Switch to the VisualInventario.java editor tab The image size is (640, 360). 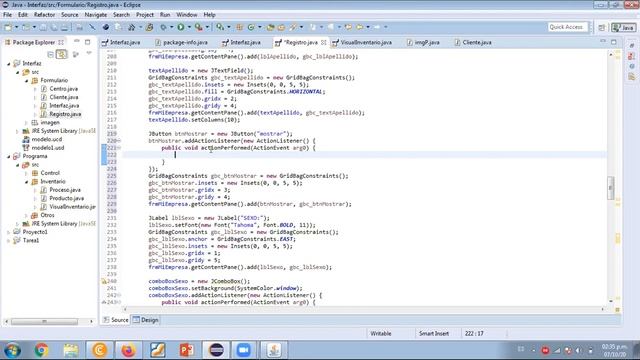pyautogui.click(x=362, y=42)
